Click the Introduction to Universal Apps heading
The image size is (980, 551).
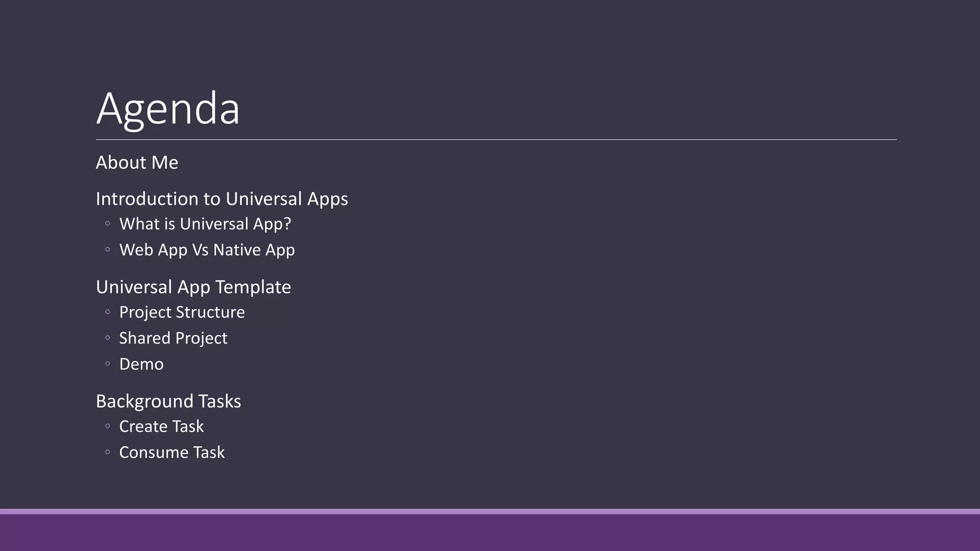(x=222, y=199)
